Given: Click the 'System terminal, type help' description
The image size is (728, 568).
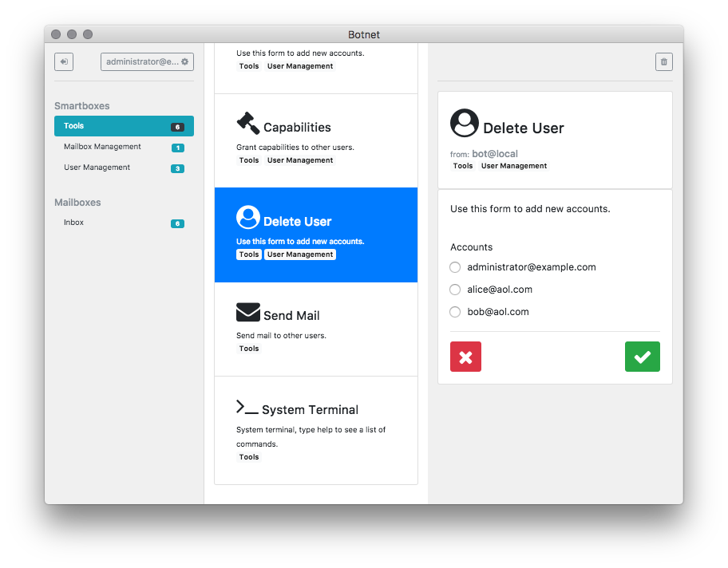Looking at the screenshot, I should coord(311,436).
